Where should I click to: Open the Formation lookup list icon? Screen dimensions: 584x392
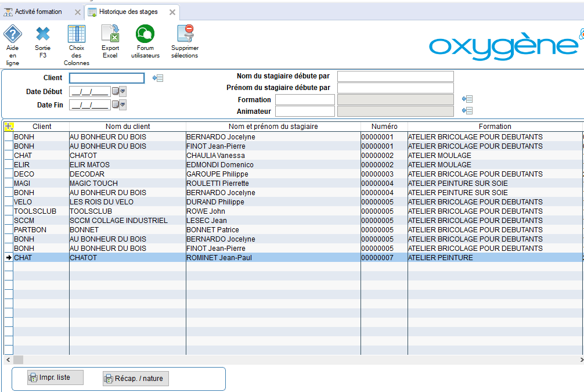point(467,100)
